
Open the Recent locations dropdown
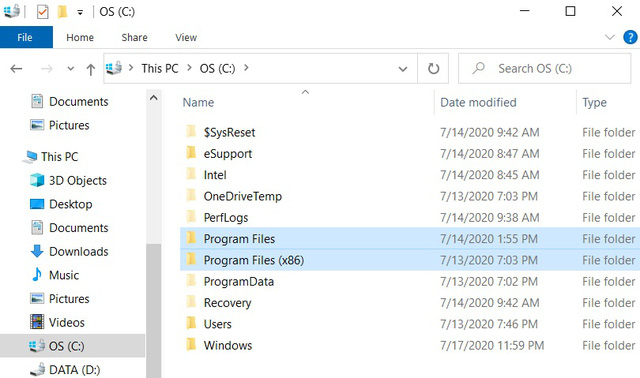(x=71, y=69)
